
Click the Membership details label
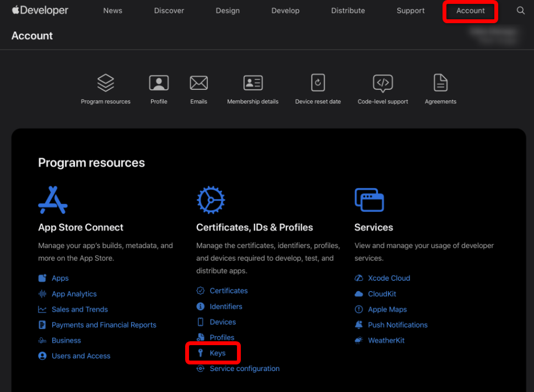tap(253, 101)
